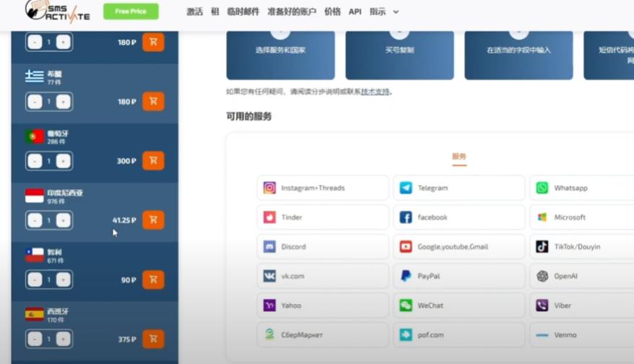Click the Portugal flag icon
The image size is (634, 364).
[35, 136]
